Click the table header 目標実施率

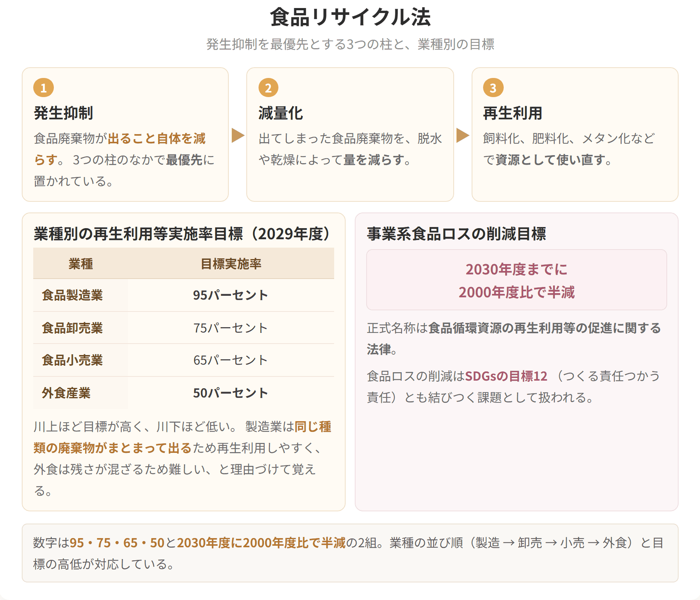click(x=231, y=264)
